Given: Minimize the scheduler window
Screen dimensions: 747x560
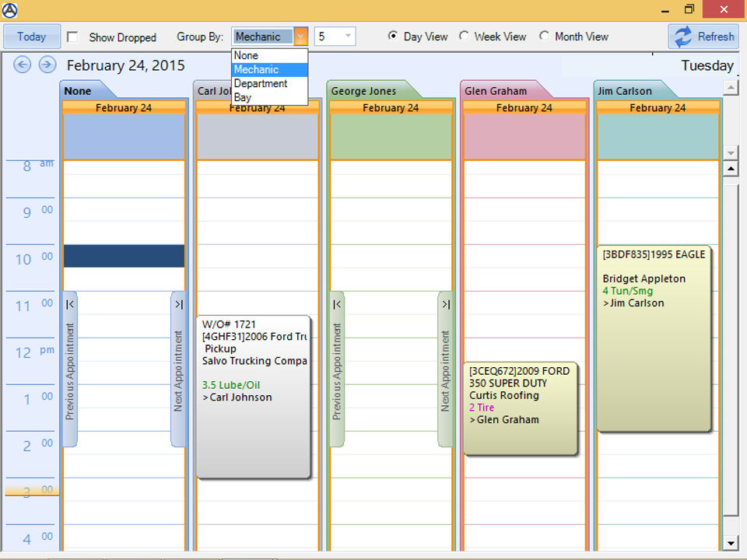Looking at the screenshot, I should [665, 9].
